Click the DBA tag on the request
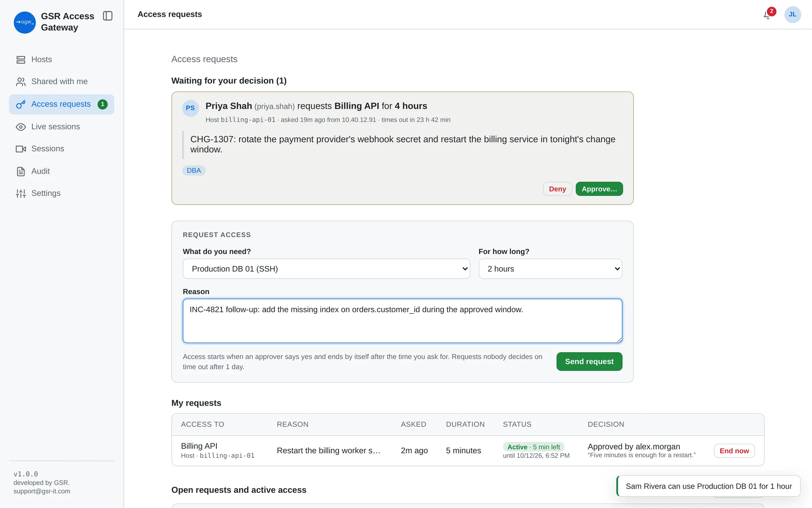 (194, 170)
